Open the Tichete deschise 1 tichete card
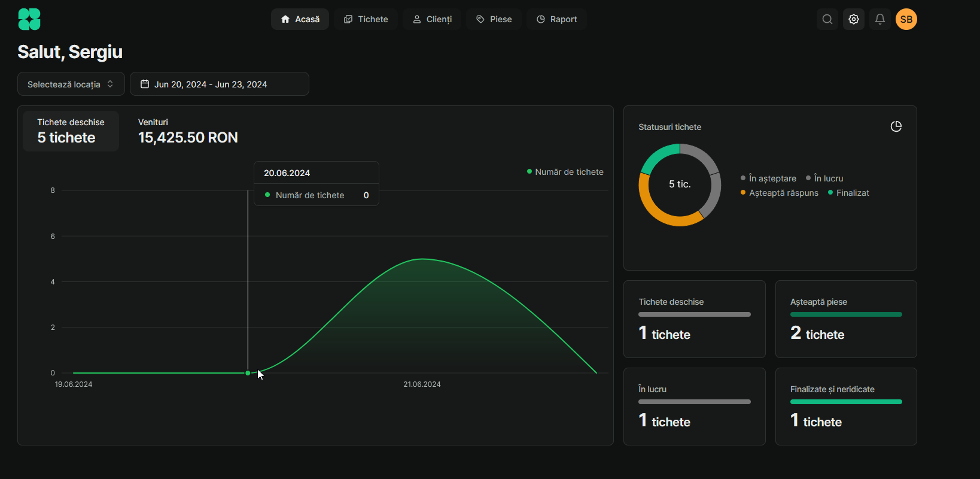The height and width of the screenshot is (479, 980). coord(695,319)
